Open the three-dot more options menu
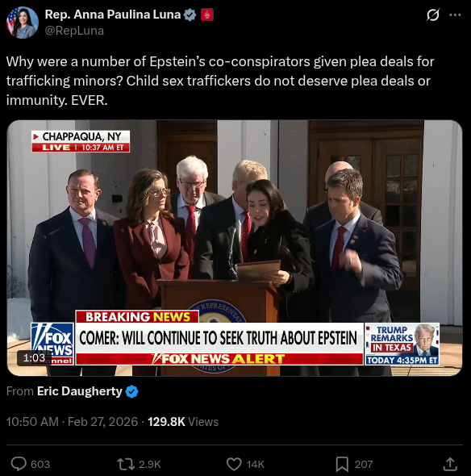Image resolution: width=471 pixels, height=476 pixels. click(455, 15)
